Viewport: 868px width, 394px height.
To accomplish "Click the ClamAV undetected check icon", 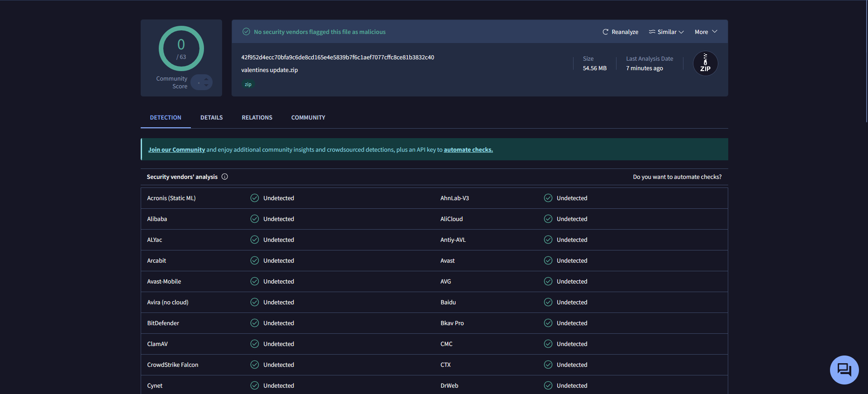I will (x=255, y=344).
